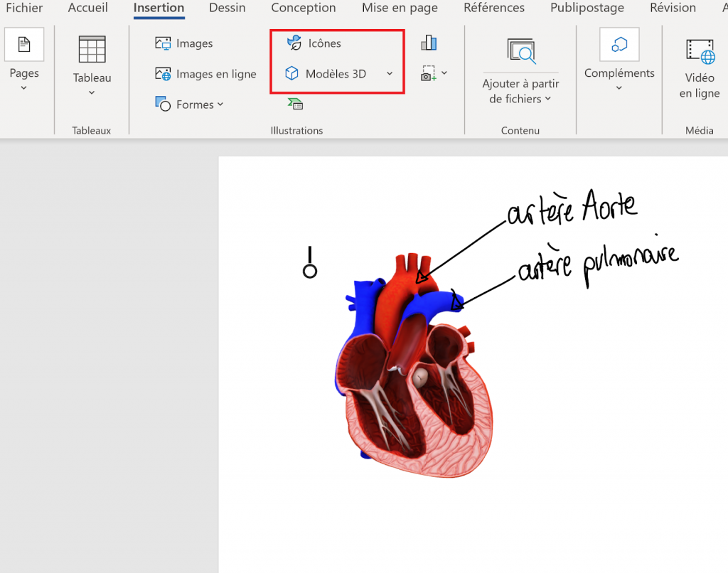The width and height of the screenshot is (728, 573).
Task: Expand the Pages dropdown chevron
Action: click(23, 87)
